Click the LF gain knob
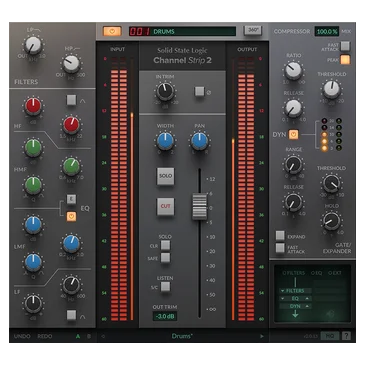Viewport: 365px width, 365px height. 33,304
